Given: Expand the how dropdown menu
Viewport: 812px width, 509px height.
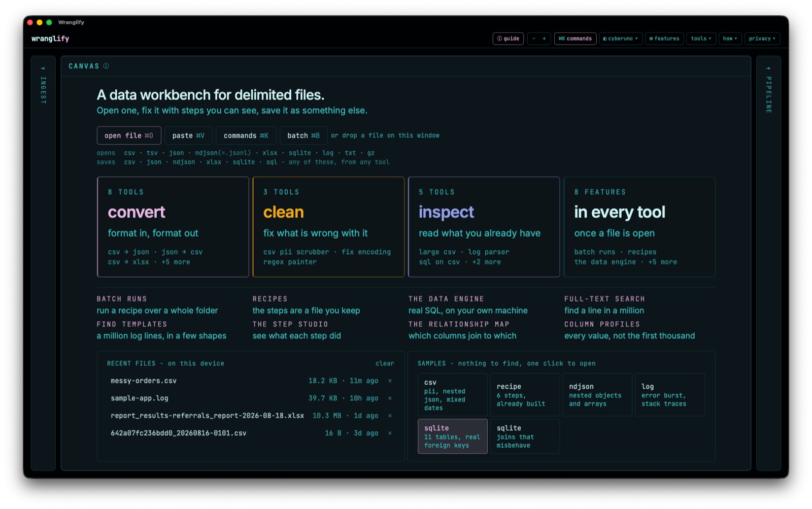Looking at the screenshot, I should click(730, 39).
